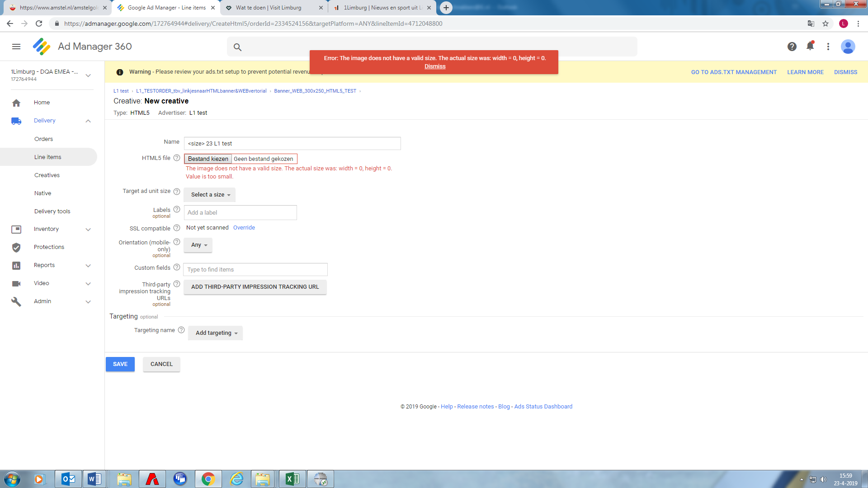
Task: Open Excel from the taskbar
Action: coord(292,479)
